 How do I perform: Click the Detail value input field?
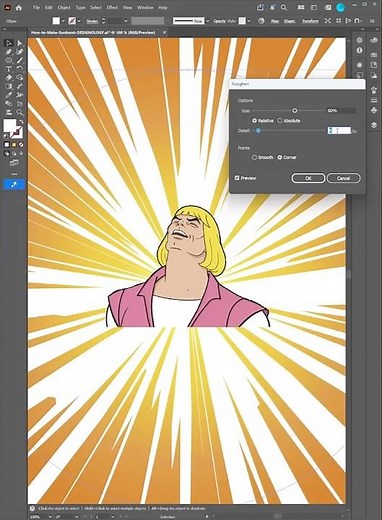point(339,131)
